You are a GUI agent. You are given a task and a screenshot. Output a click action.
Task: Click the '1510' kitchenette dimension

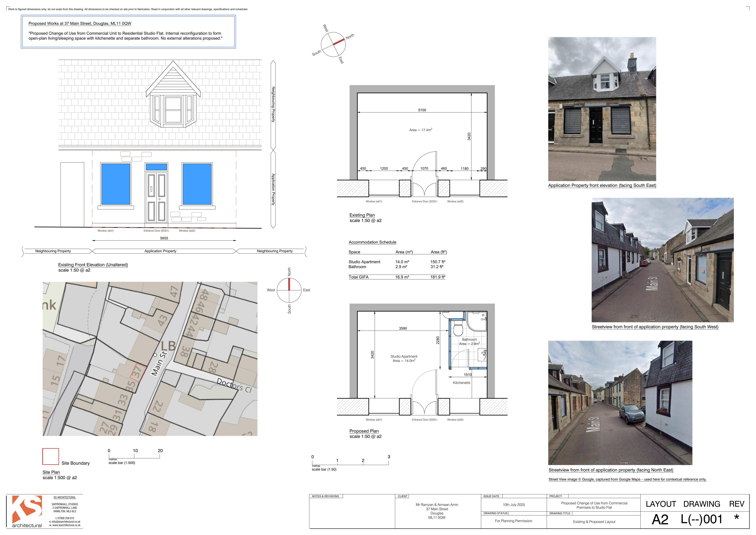tap(468, 375)
